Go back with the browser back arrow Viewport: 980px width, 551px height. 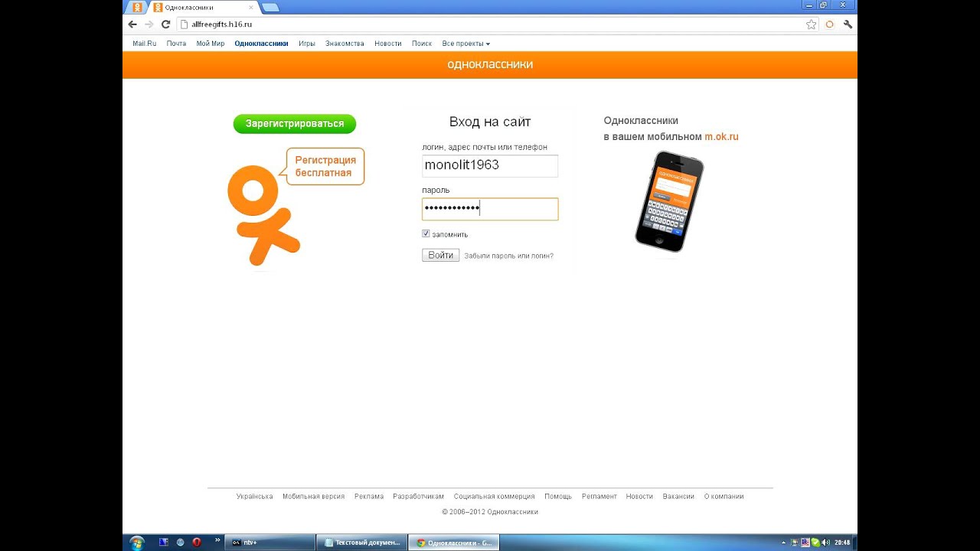[132, 24]
